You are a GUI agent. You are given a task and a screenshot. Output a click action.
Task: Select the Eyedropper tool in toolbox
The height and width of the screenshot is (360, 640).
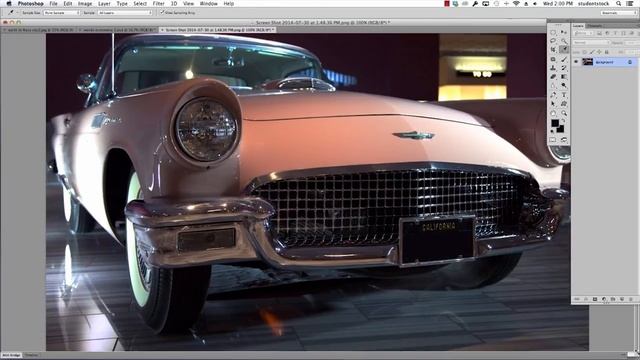point(564,49)
